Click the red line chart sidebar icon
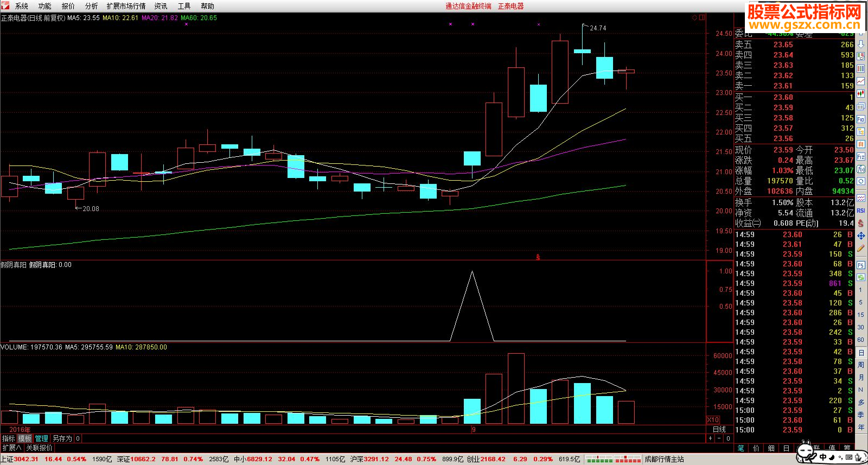The height and width of the screenshot is (465, 868). point(861,81)
